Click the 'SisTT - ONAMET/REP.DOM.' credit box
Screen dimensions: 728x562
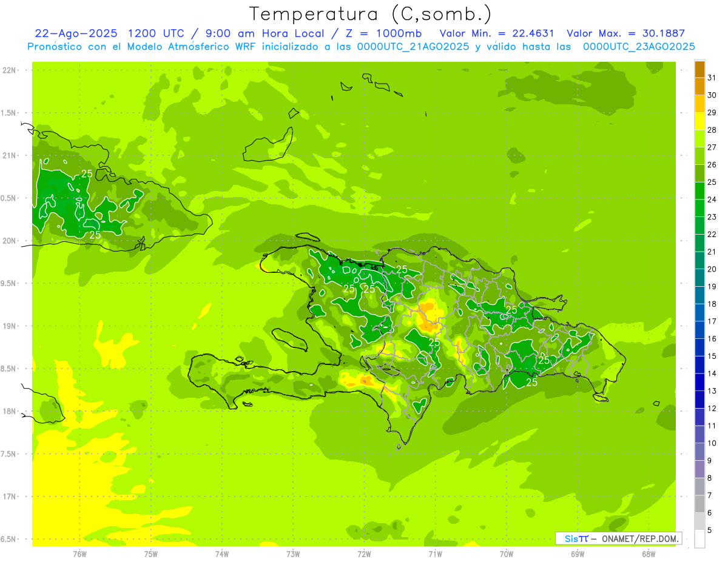click(618, 538)
